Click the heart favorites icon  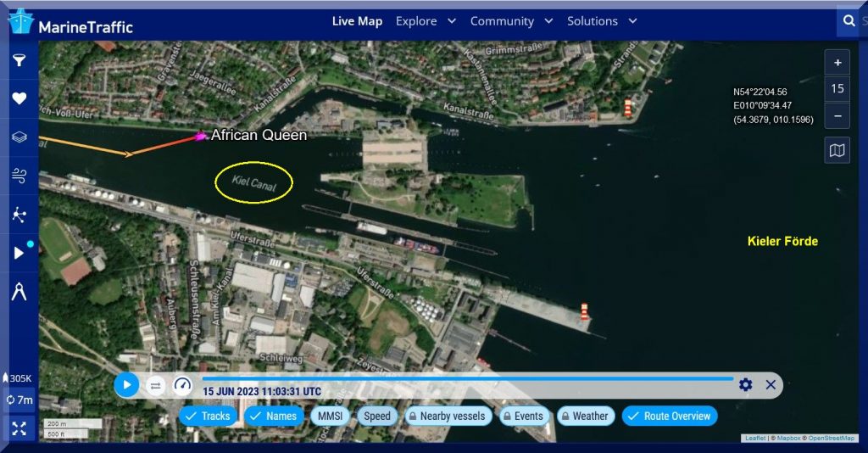19,98
